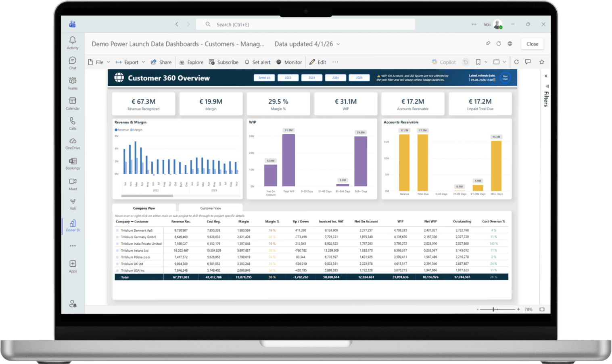This screenshot has width=612, height=364.
Task: Toggle the 2025 year filter
Action: point(359,78)
